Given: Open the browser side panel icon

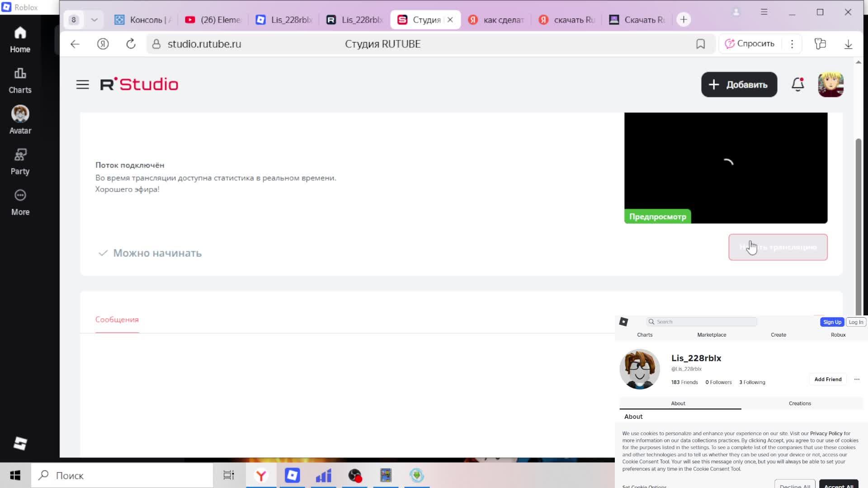Looking at the screenshot, I should click(820, 44).
